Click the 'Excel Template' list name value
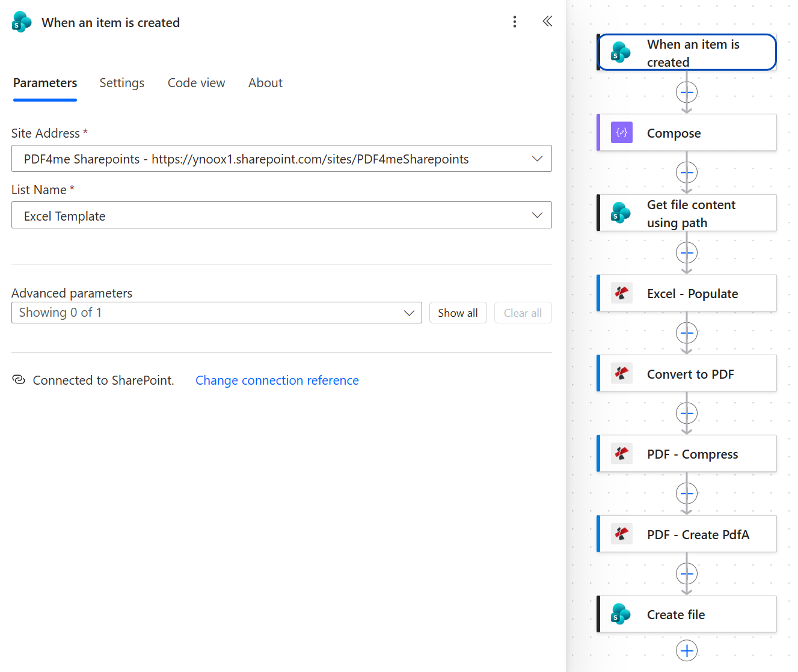Image resolution: width=798 pixels, height=672 pixels. 65,216
